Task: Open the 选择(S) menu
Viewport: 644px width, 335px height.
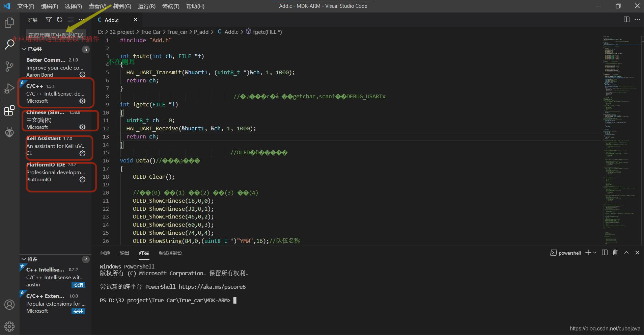Action: pos(73,6)
